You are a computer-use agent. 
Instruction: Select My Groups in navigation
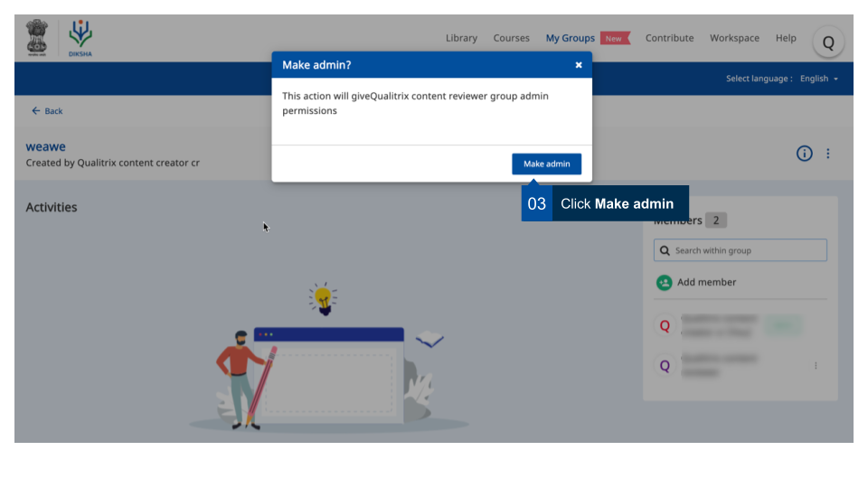coord(570,38)
